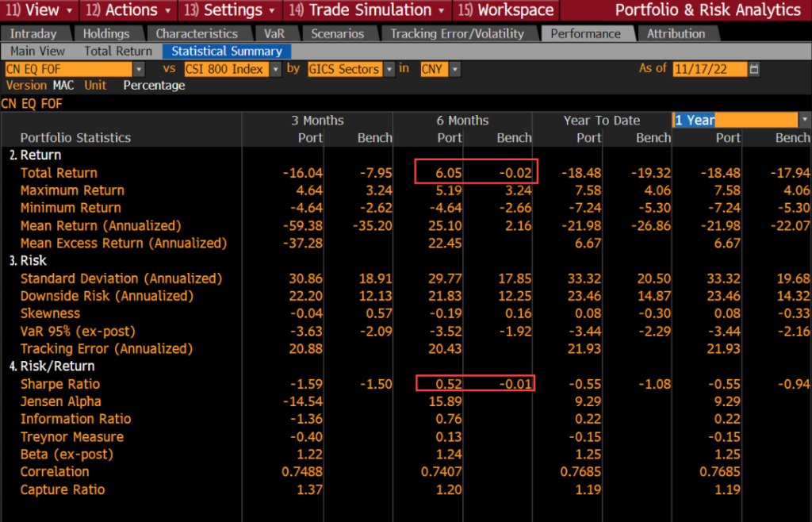Image resolution: width=812 pixels, height=522 pixels.
Task: Select the Main View sub-tab
Action: 37,51
